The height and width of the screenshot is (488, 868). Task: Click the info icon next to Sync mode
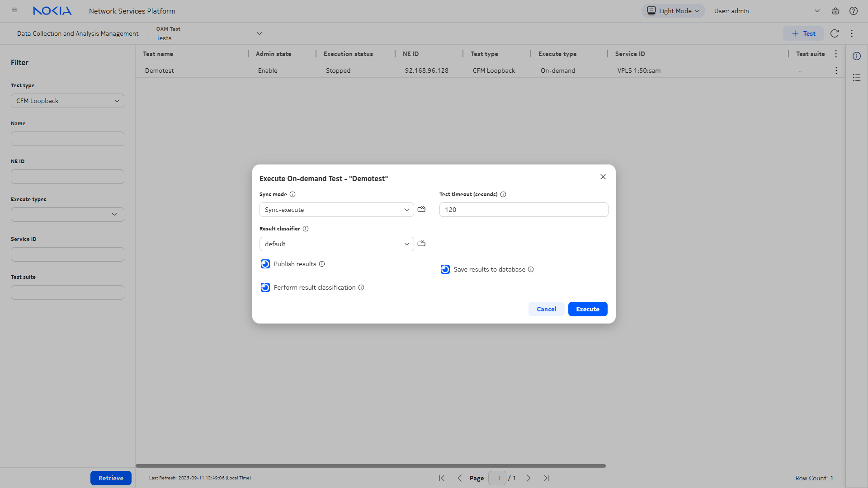point(292,194)
